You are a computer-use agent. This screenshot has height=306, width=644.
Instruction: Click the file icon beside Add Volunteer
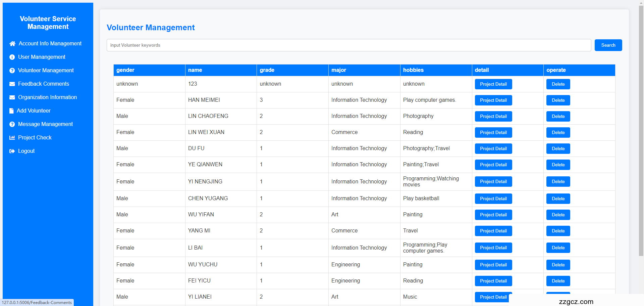point(12,111)
